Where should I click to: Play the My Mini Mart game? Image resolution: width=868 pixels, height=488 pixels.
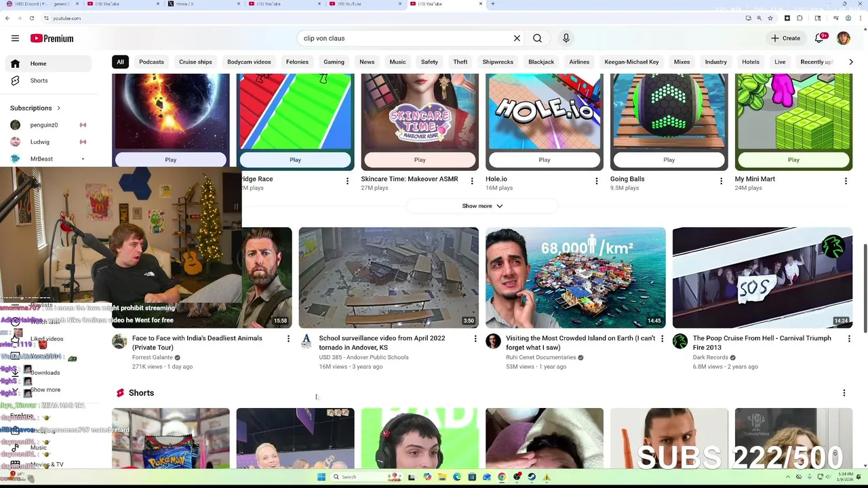coord(793,160)
